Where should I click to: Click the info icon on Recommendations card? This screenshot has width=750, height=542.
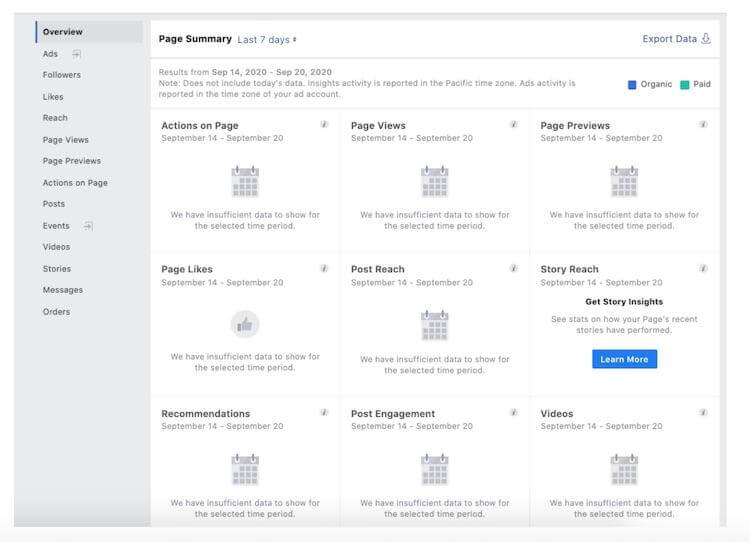pos(324,412)
